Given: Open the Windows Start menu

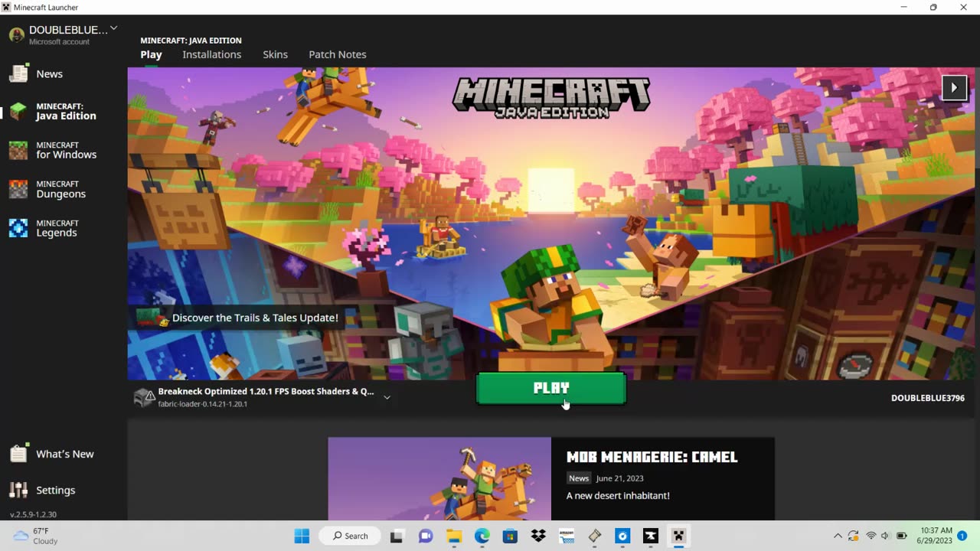Looking at the screenshot, I should [x=302, y=536].
